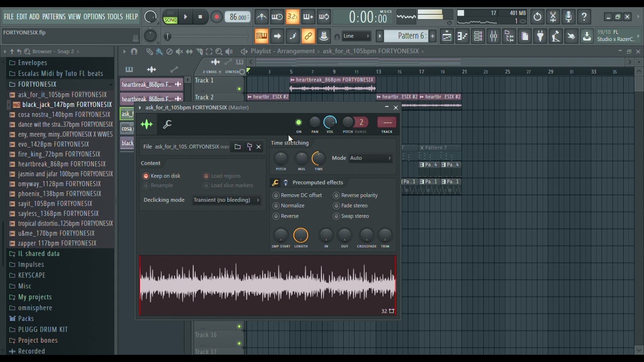Open audio editor scissors icon
The image size is (644, 362).
point(553,17)
